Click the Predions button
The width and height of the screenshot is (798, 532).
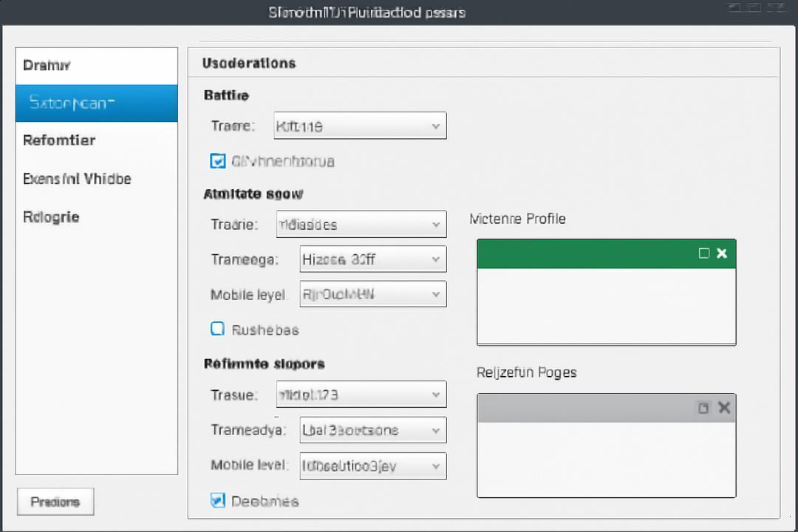pyautogui.click(x=55, y=502)
